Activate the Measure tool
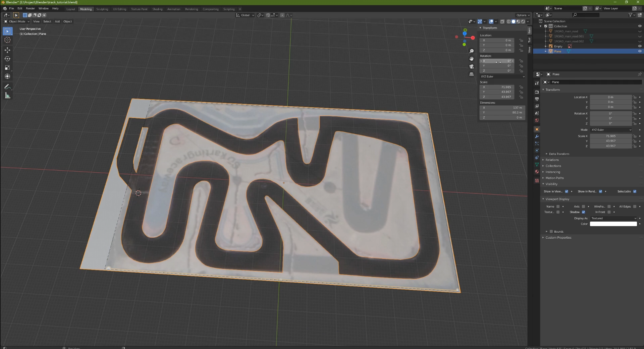The height and width of the screenshot is (349, 644). [7, 96]
